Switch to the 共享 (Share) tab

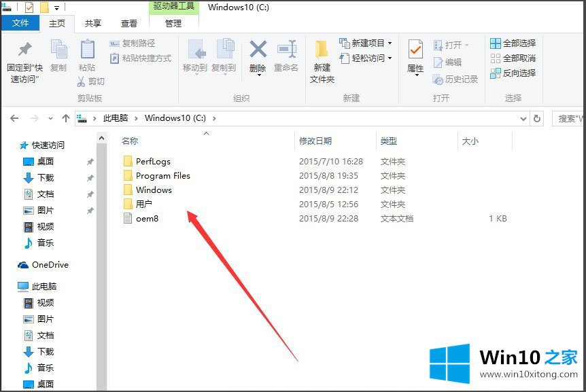(93, 23)
